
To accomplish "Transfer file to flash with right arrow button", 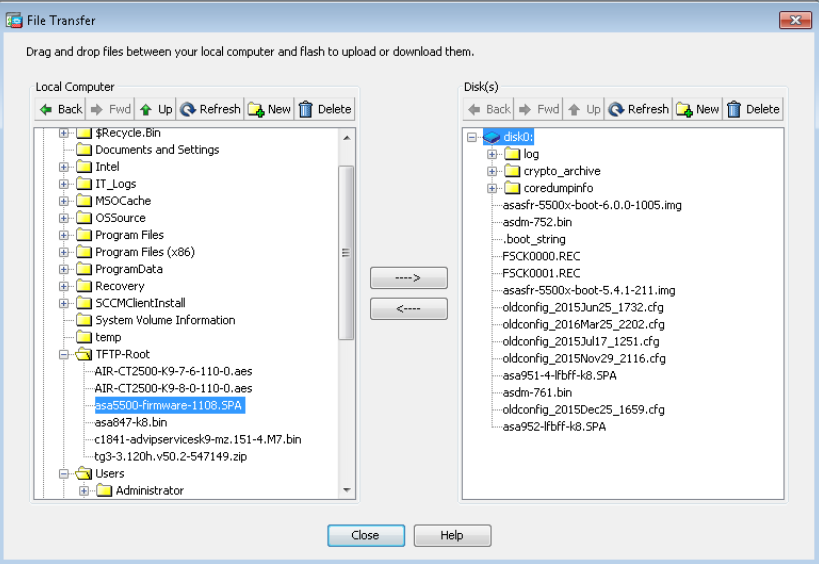I will pyautogui.click(x=408, y=278).
